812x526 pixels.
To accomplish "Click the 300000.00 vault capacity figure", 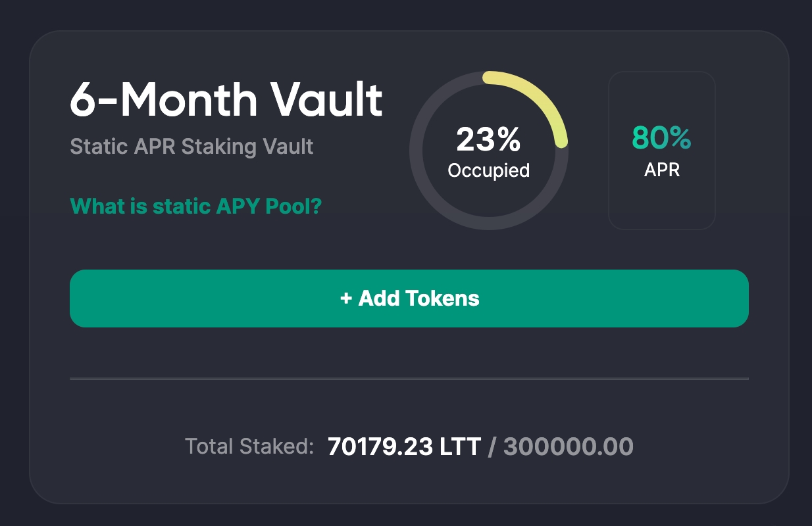I will click(568, 446).
